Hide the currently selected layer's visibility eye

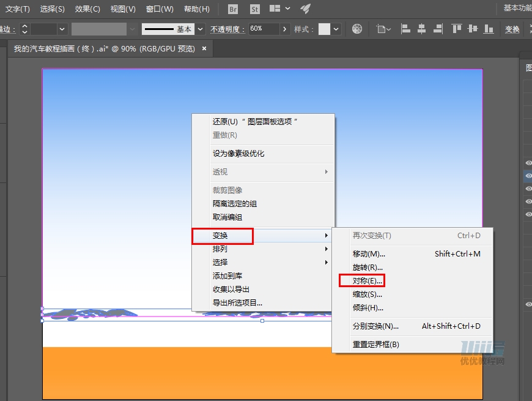[x=528, y=176]
